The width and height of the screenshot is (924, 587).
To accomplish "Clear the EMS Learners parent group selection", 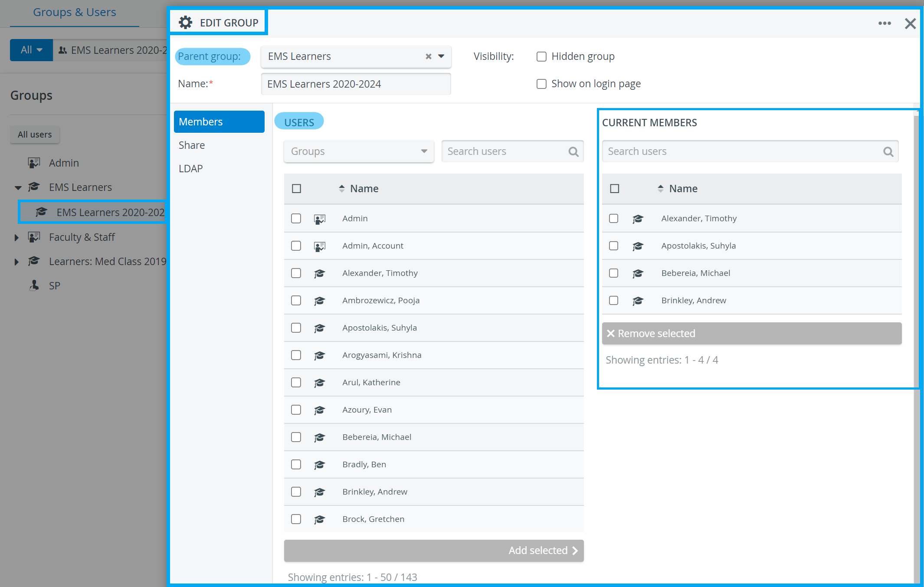I will (428, 56).
